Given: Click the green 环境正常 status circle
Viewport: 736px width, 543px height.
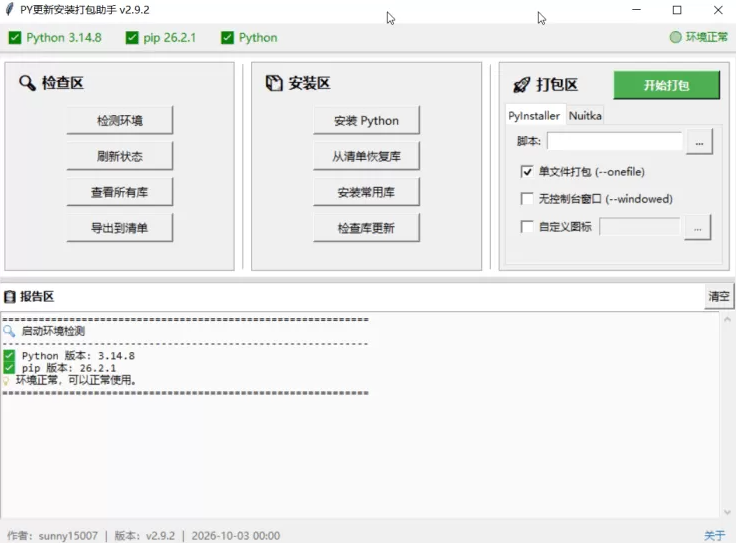Looking at the screenshot, I should [675, 37].
